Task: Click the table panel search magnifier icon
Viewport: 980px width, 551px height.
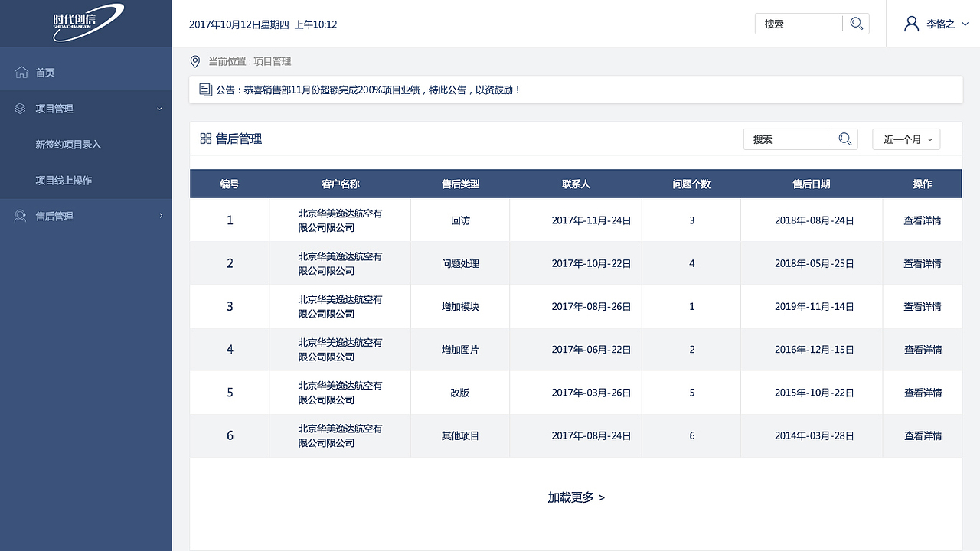Action: coord(845,139)
